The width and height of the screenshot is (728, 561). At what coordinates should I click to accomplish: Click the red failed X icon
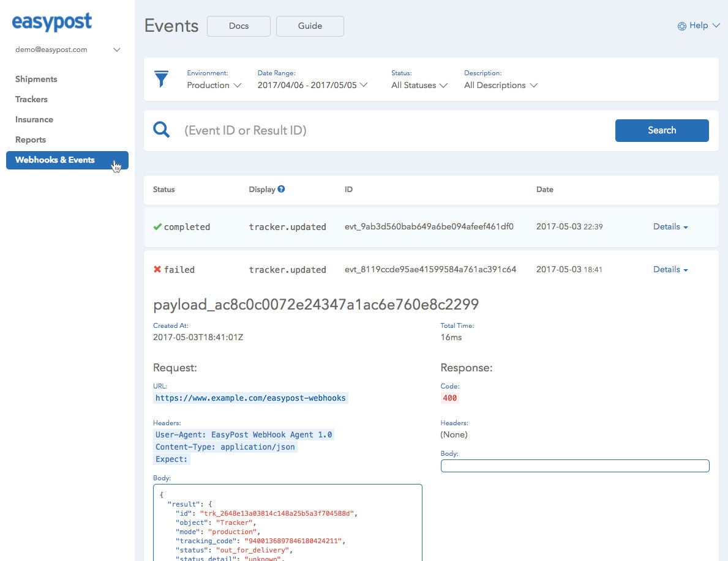[157, 269]
